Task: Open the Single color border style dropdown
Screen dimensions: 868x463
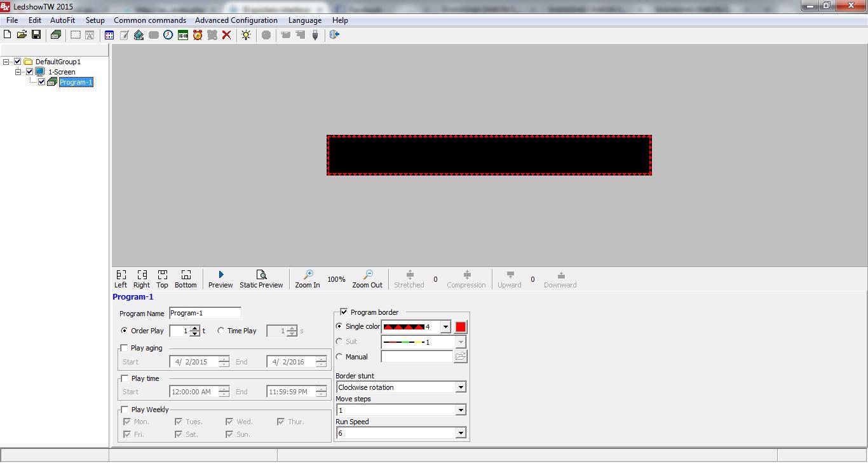Action: [x=445, y=327]
